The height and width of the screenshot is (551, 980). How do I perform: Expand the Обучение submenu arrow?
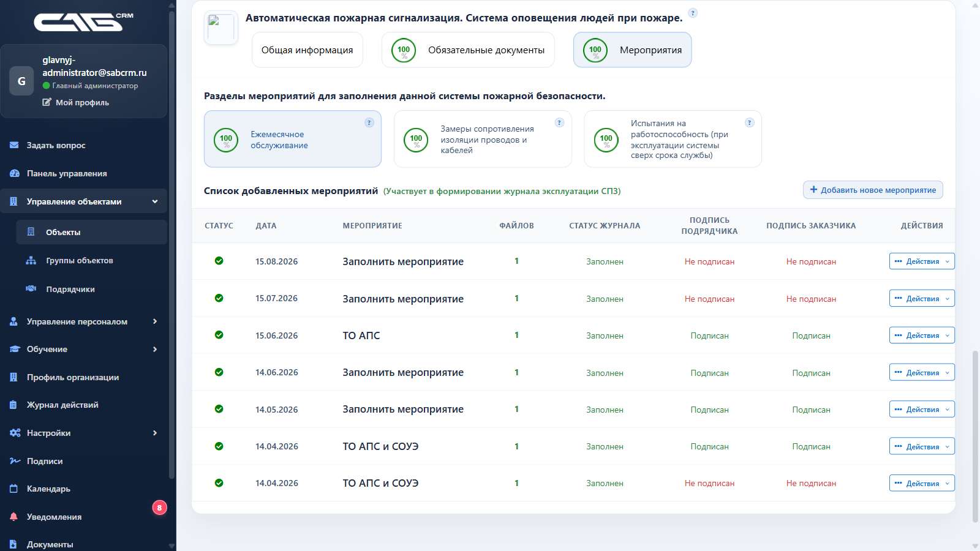155,349
